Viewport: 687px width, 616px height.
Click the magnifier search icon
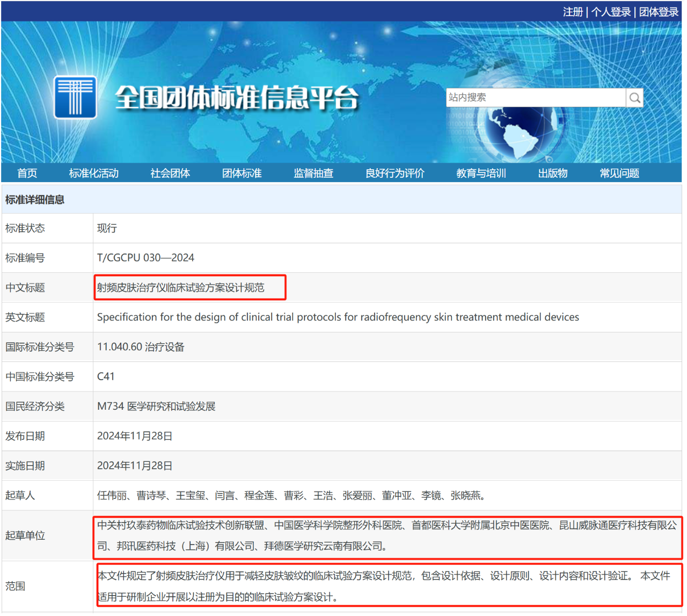[634, 98]
